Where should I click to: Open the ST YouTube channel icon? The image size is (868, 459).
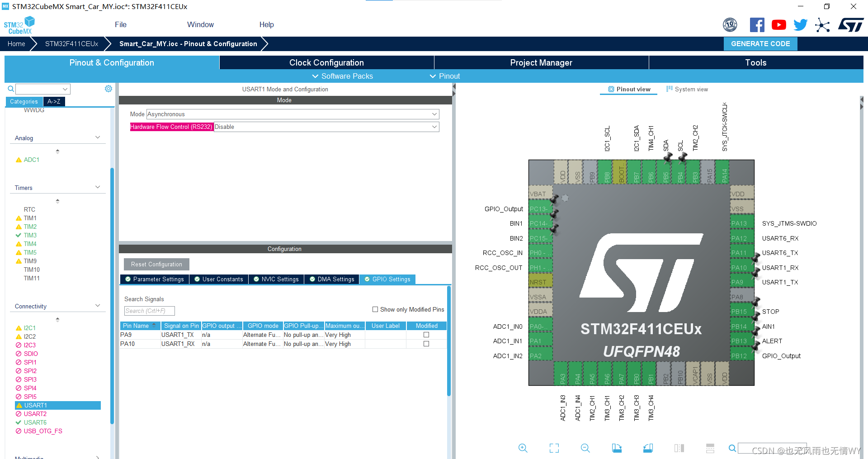[x=778, y=25]
